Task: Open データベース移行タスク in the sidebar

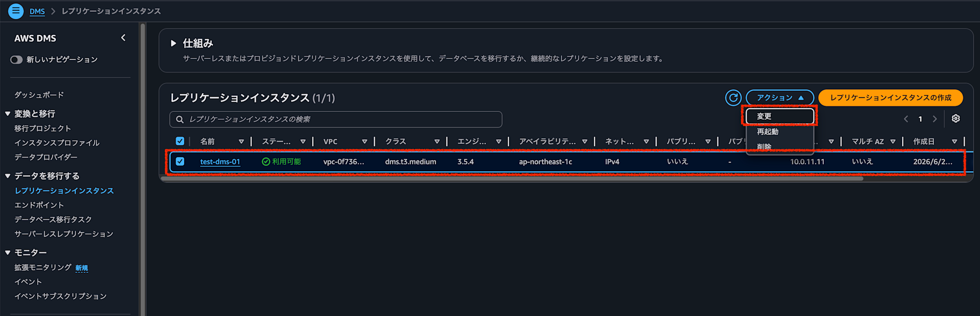Action: pyautogui.click(x=53, y=219)
